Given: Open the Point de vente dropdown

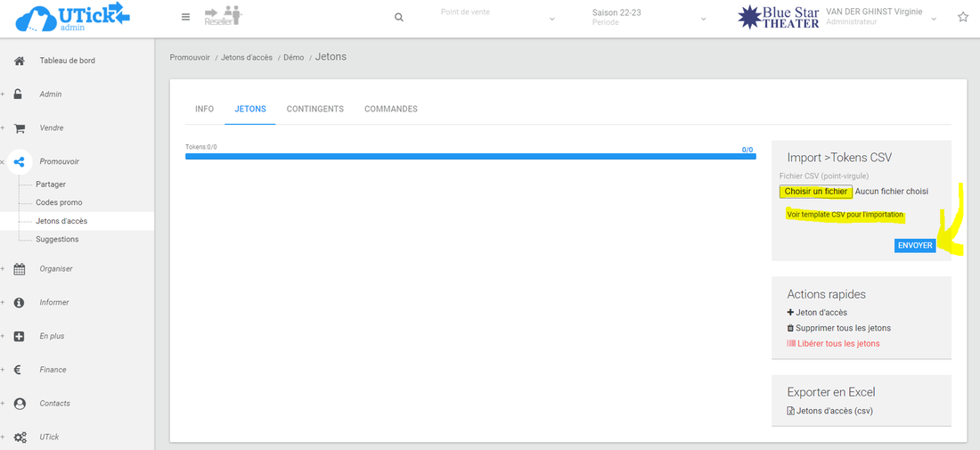Looking at the screenshot, I should [497, 18].
